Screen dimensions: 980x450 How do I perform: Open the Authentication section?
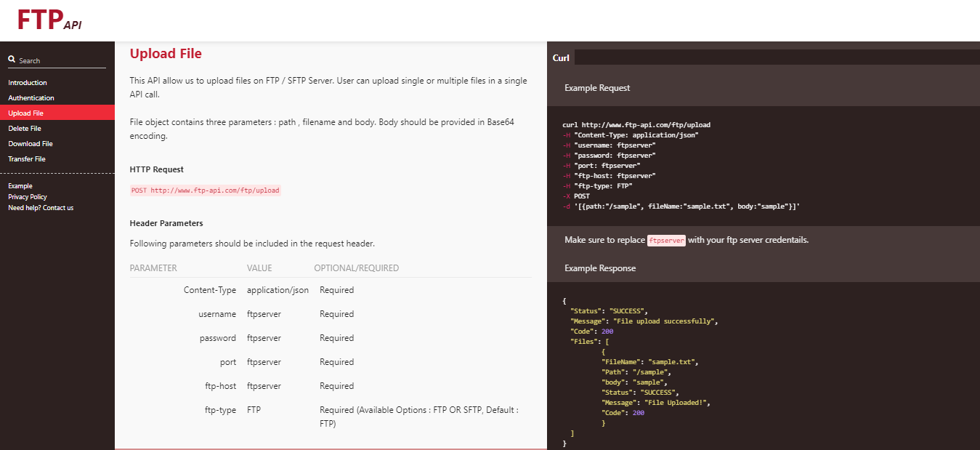(x=31, y=97)
